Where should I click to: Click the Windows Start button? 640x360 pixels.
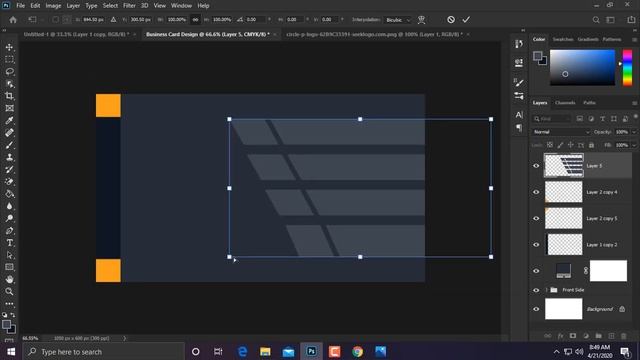click(11, 351)
